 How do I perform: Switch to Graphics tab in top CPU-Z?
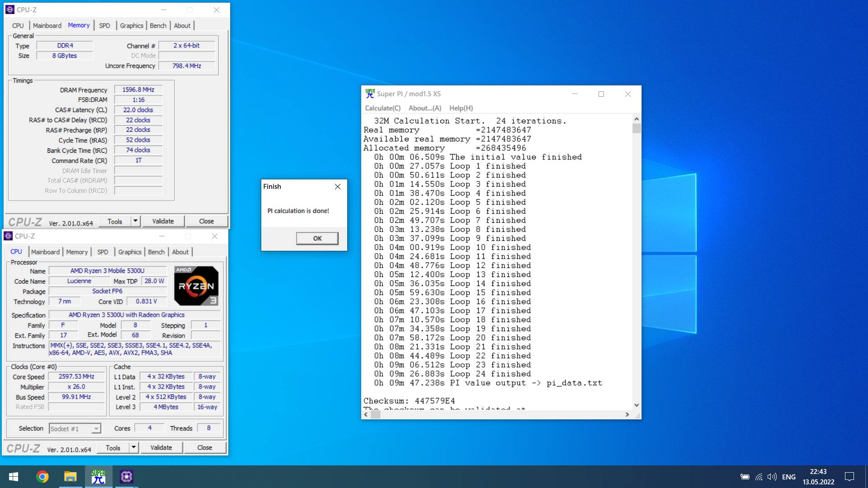[x=132, y=25]
